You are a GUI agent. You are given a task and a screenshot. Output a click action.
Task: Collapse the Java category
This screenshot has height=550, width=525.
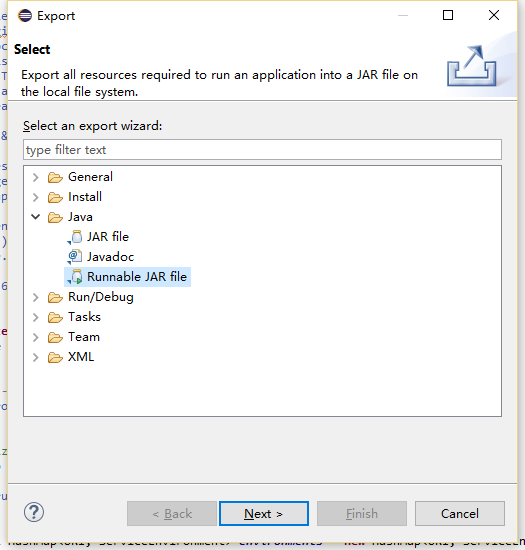[35, 217]
